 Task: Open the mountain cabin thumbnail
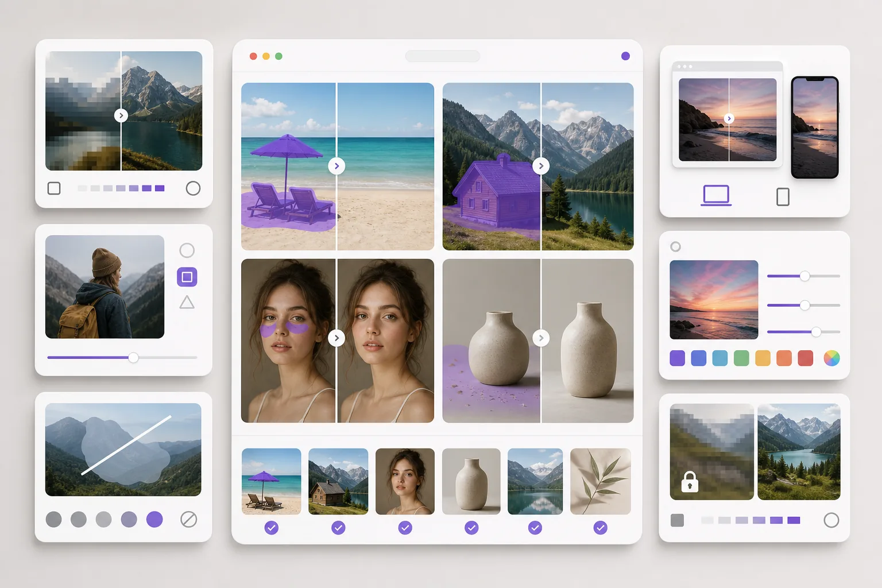(x=338, y=481)
